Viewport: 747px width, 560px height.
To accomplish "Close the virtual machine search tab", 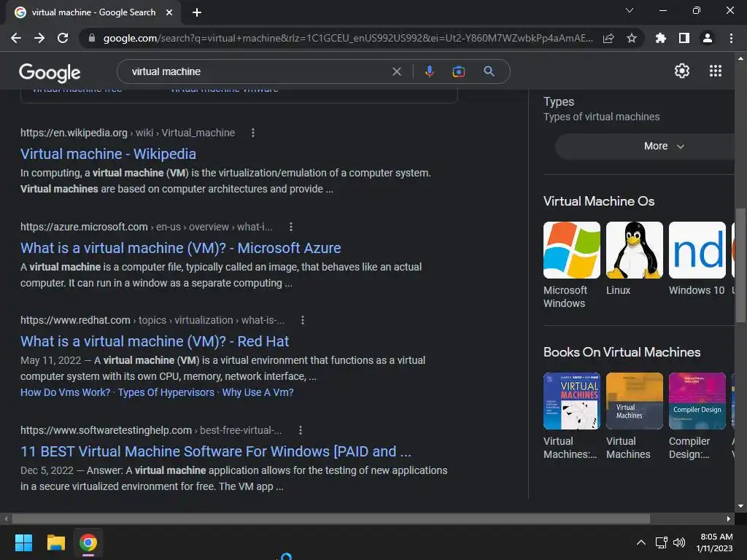I will click(x=169, y=12).
